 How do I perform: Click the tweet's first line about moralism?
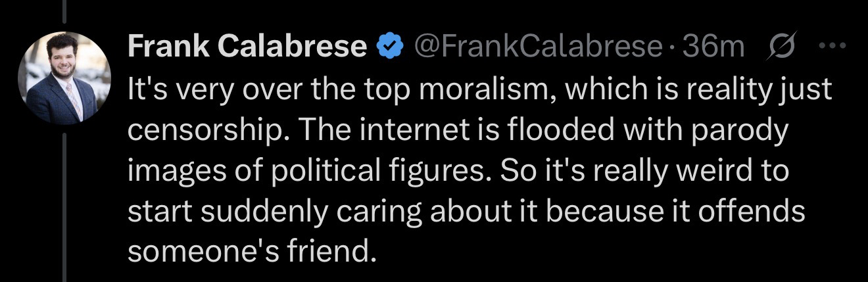(x=480, y=92)
